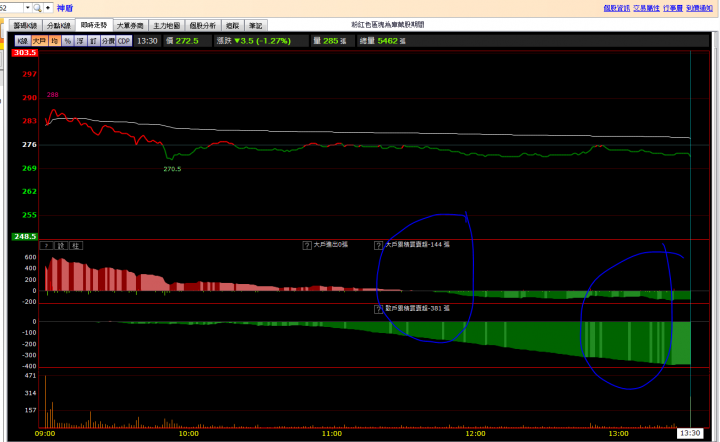Image resolution: width=720 pixels, height=442 pixels.
Task: Open the 主力地圖 tab
Action: pyautogui.click(x=167, y=25)
